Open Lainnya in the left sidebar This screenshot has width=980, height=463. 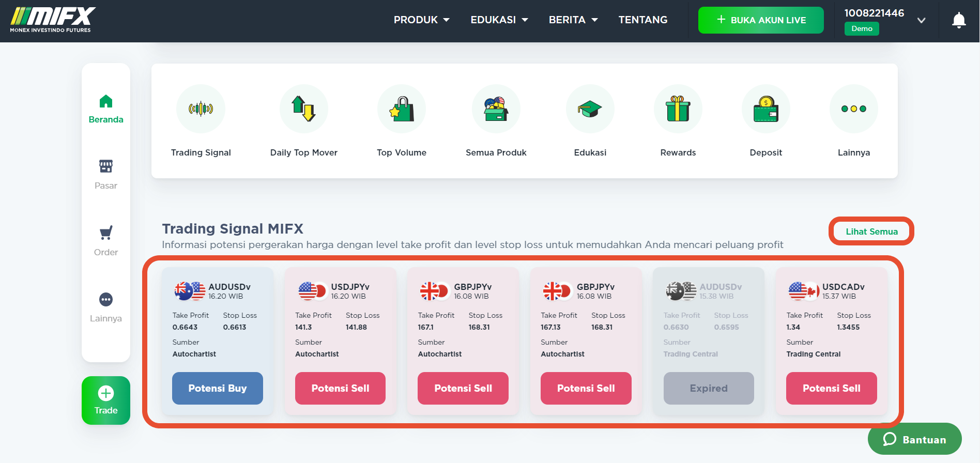click(106, 308)
